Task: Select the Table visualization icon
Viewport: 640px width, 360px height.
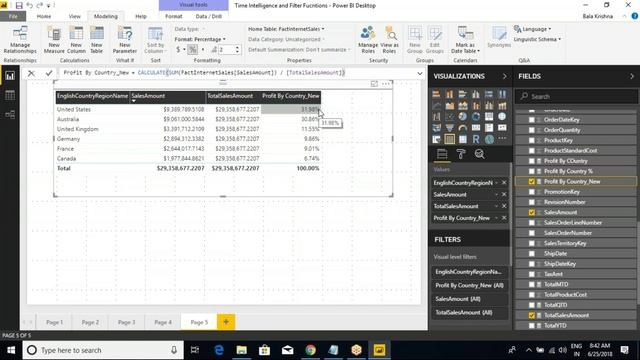Action: 449,139
